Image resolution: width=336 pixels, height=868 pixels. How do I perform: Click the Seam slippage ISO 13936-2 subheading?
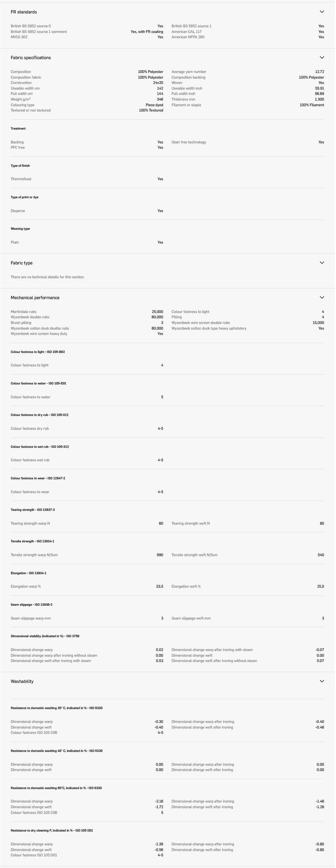point(31,605)
